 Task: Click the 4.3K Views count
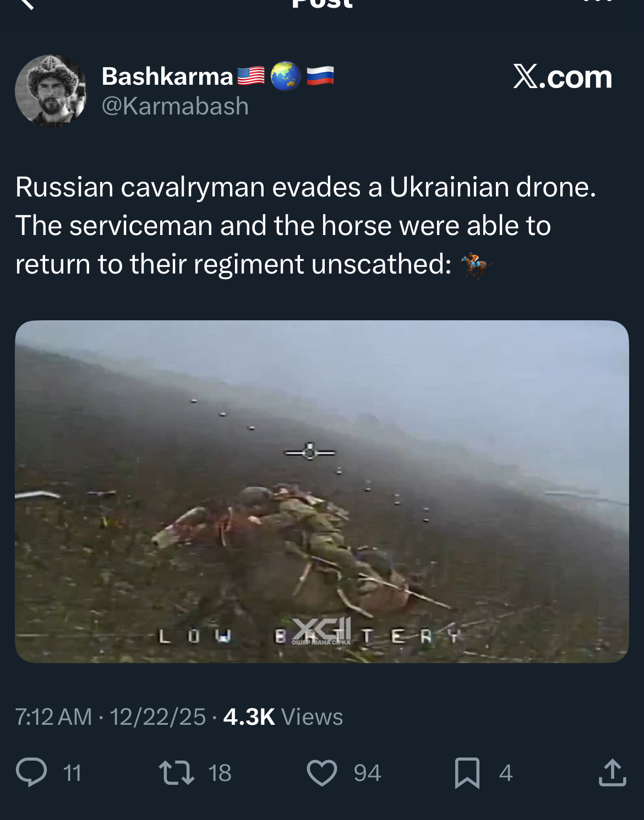(x=283, y=717)
